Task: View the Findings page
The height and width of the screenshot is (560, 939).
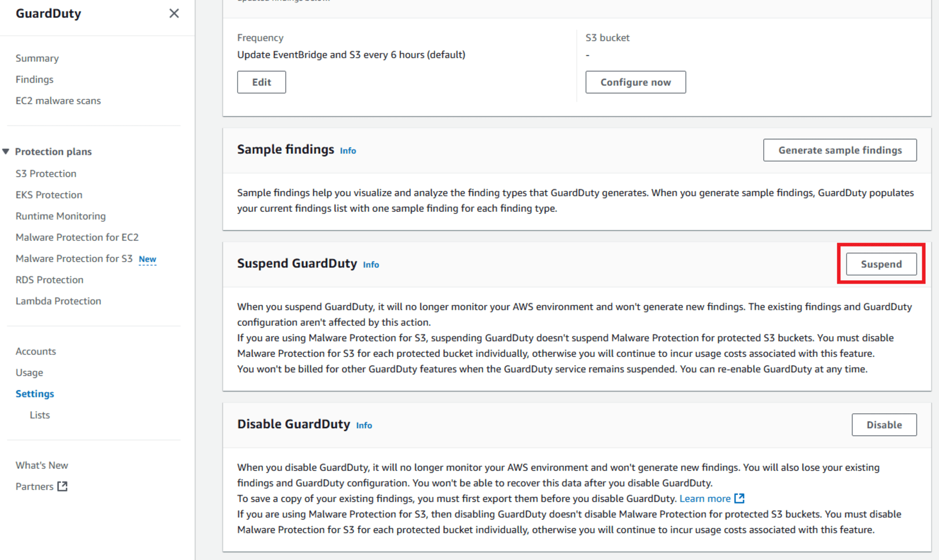Action: point(34,79)
